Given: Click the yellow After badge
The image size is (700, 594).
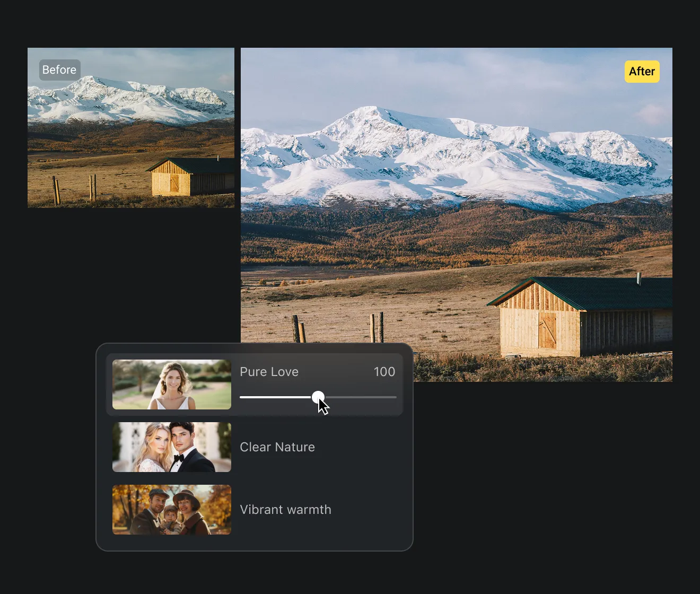Looking at the screenshot, I should [x=642, y=71].
